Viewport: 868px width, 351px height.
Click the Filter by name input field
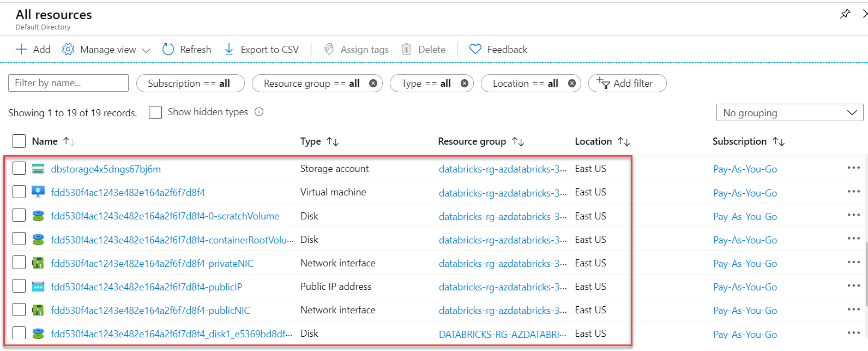[x=68, y=83]
